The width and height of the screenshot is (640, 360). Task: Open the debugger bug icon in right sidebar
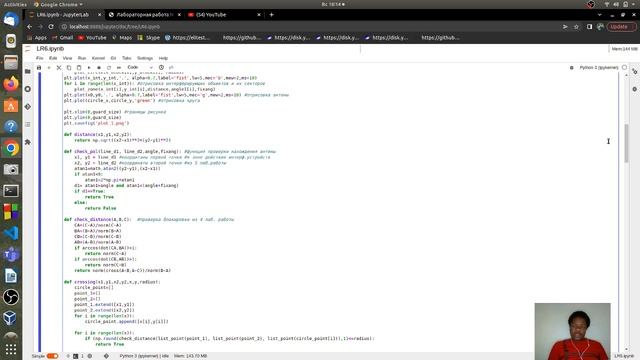click(635, 89)
